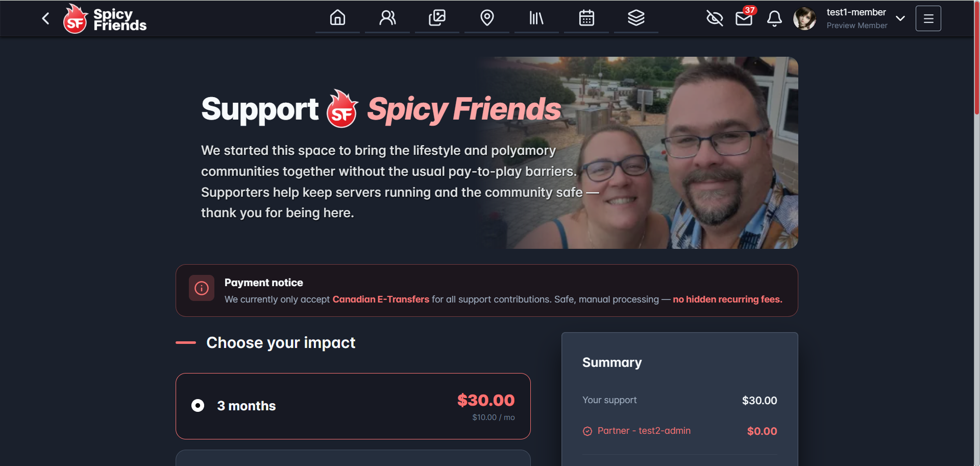Open the events calendar icon

pyautogui.click(x=586, y=18)
